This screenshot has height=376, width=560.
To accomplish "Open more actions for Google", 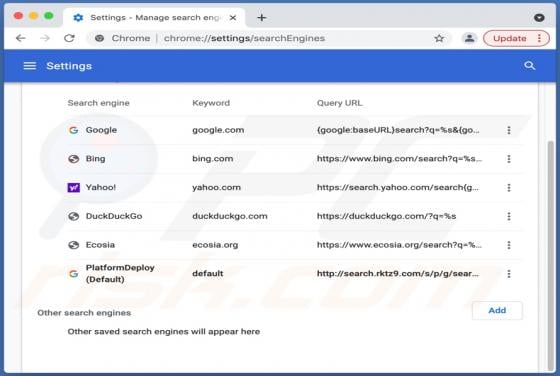I will 509,130.
